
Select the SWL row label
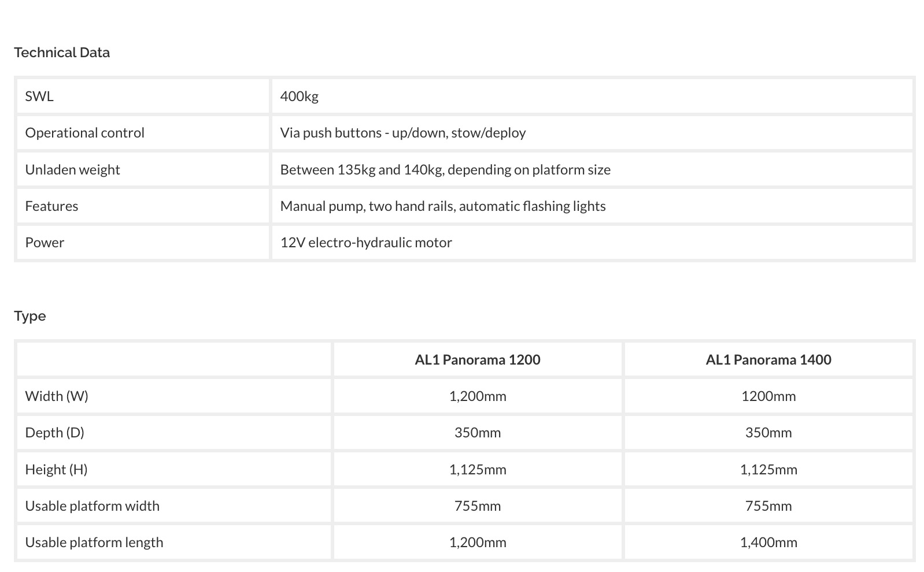pos(39,96)
